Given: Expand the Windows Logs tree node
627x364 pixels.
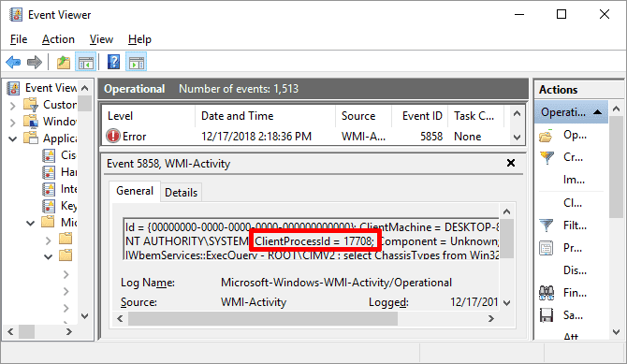Looking at the screenshot, I should (12, 123).
